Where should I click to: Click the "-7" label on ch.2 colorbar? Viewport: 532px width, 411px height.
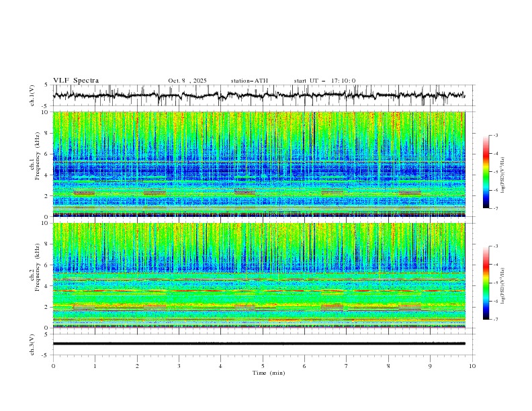click(x=496, y=320)
